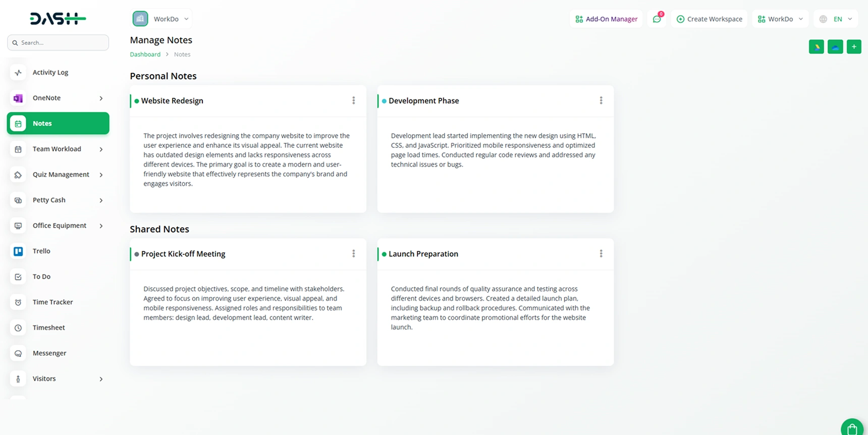Image resolution: width=868 pixels, height=435 pixels.
Task: Open the Google Drive integration button
Action: 816,47
